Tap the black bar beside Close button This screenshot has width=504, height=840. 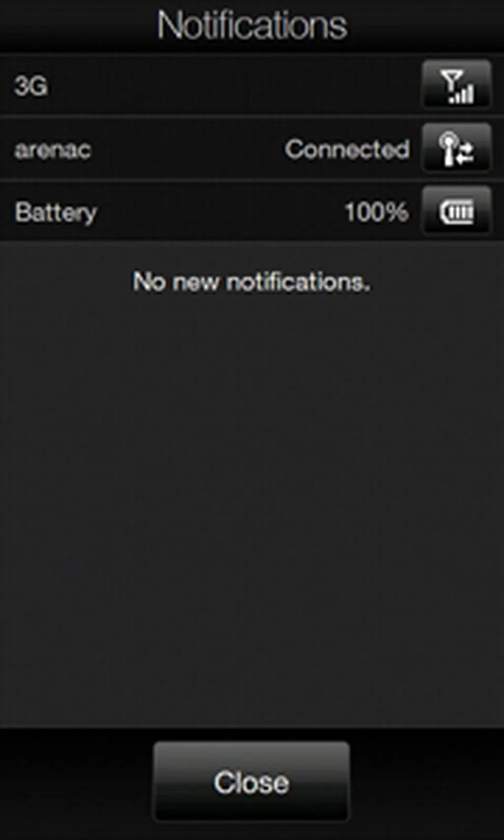76,783
